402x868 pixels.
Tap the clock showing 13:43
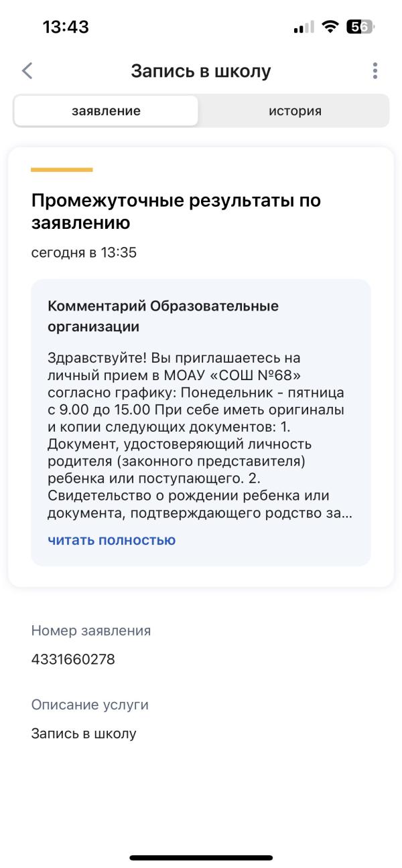pyautogui.click(x=66, y=27)
